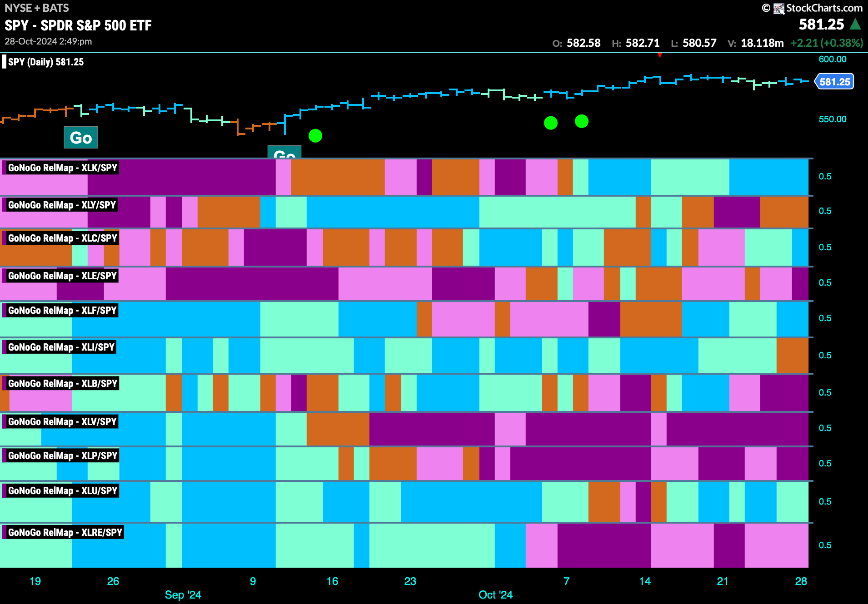Click the date label 9 on time axis
This screenshot has height=604, width=868.
pyautogui.click(x=253, y=581)
